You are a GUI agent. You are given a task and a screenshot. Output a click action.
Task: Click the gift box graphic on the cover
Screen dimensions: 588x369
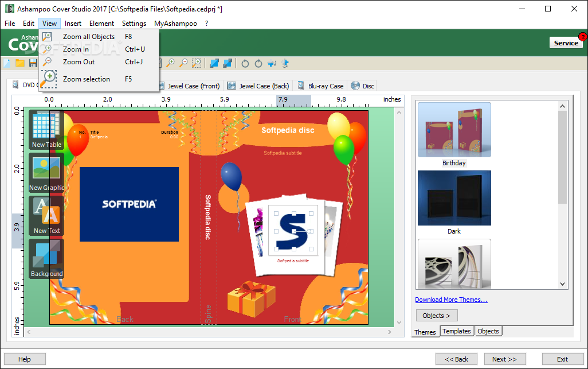pos(251,299)
